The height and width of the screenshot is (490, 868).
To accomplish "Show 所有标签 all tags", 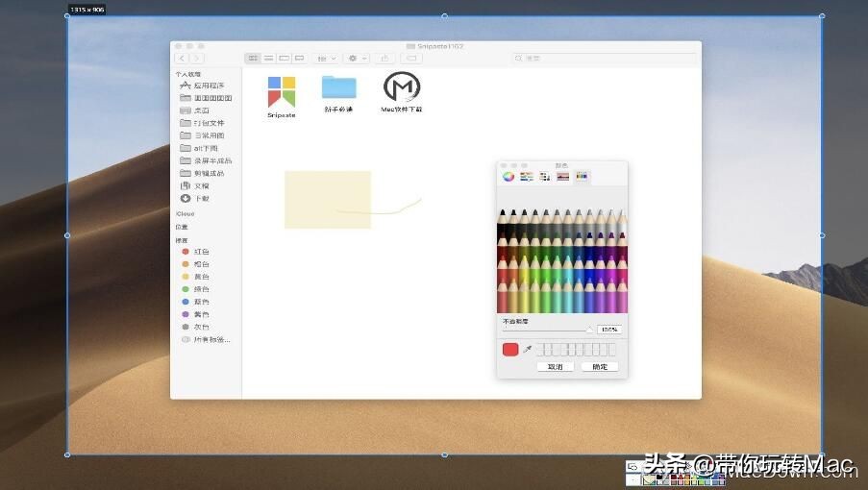I will click(206, 339).
